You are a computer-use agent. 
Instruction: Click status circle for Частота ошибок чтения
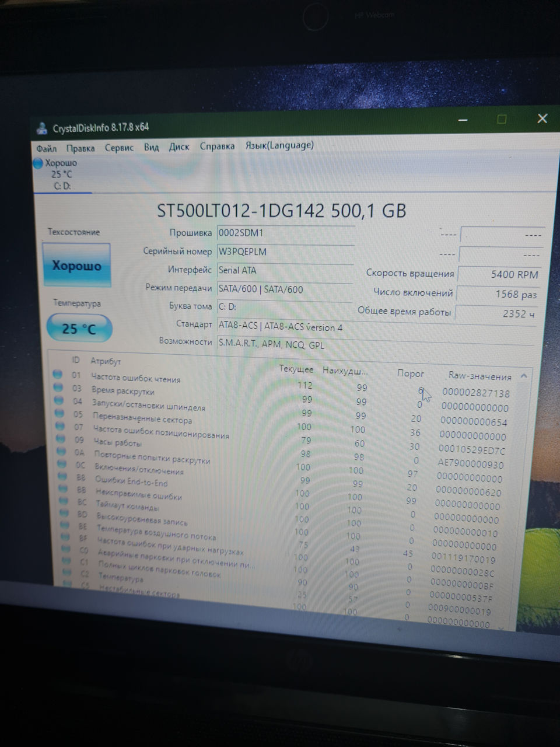coord(57,374)
